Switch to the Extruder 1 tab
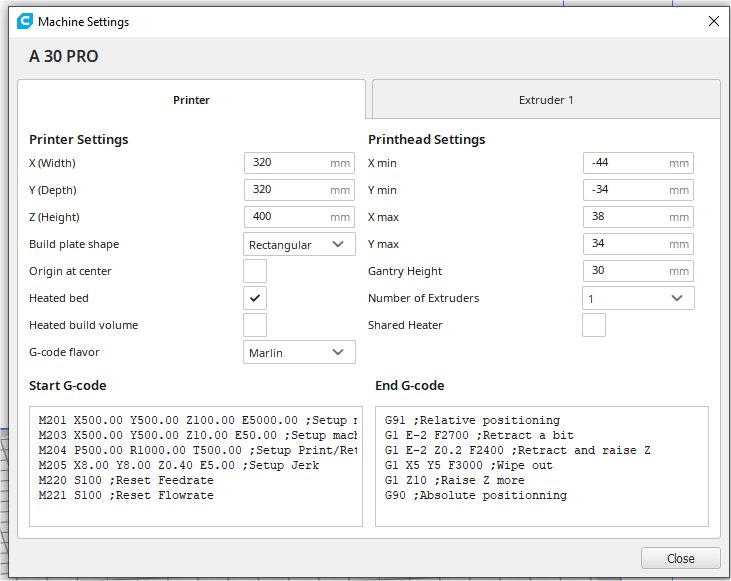Screen dimensions: 731x581 546,100
